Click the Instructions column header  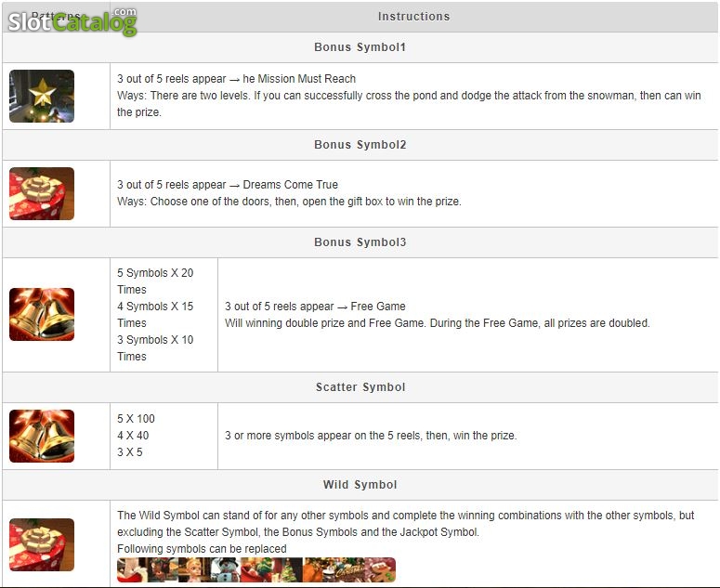click(x=413, y=17)
